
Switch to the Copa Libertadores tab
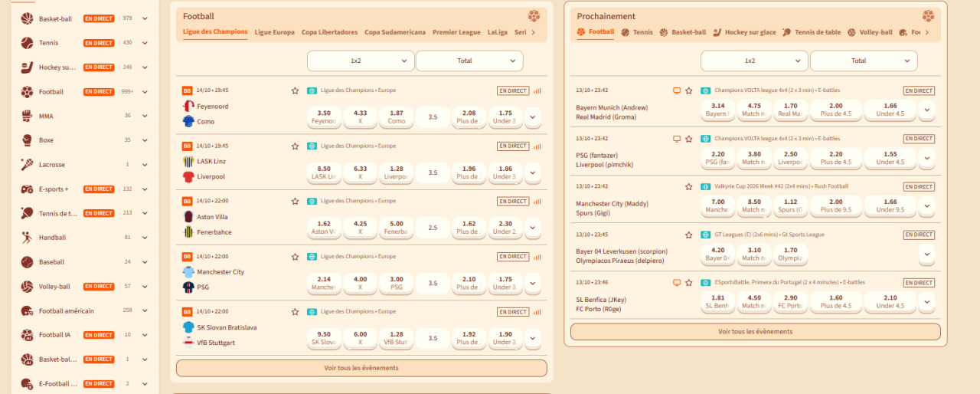[x=329, y=32]
